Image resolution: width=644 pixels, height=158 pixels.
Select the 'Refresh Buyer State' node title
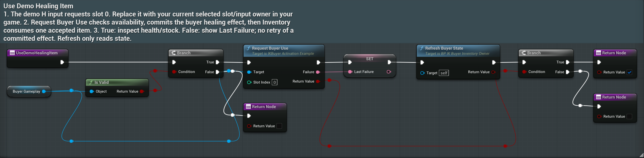(x=444, y=48)
